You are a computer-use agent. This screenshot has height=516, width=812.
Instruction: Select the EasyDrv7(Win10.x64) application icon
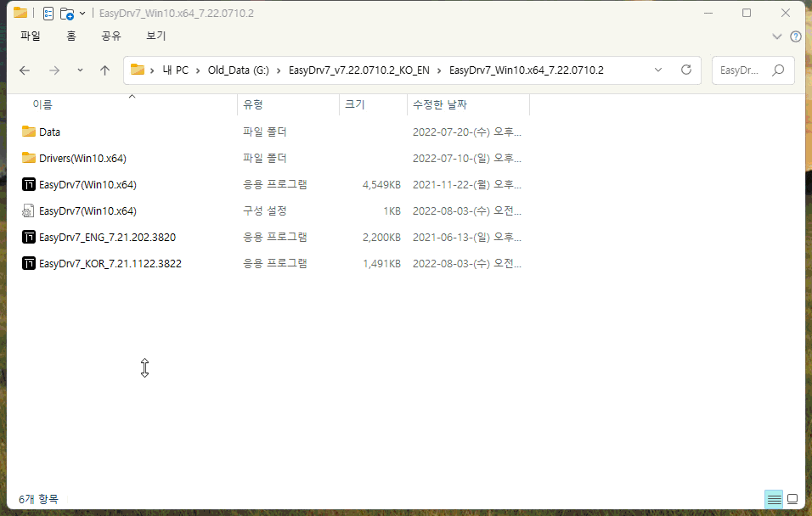click(29, 184)
